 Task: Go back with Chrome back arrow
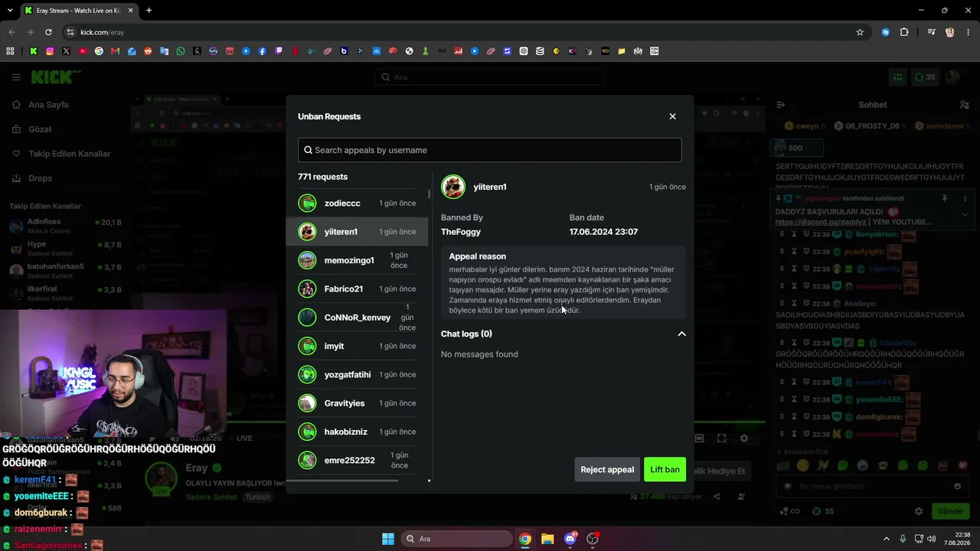click(11, 32)
